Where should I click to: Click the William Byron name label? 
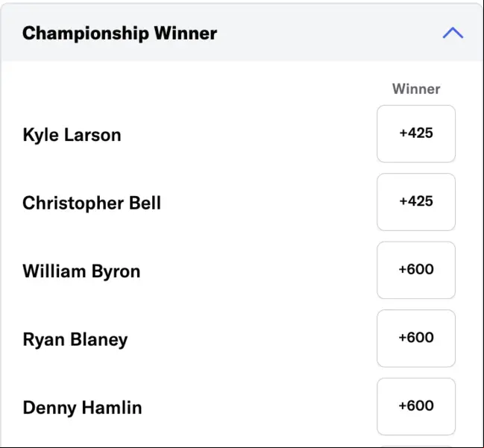[x=81, y=271]
